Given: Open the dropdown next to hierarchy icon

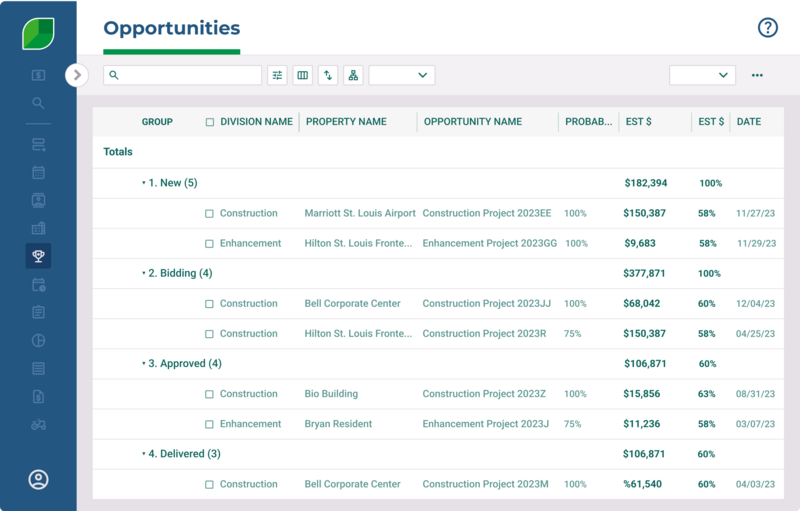Looking at the screenshot, I should tap(401, 75).
